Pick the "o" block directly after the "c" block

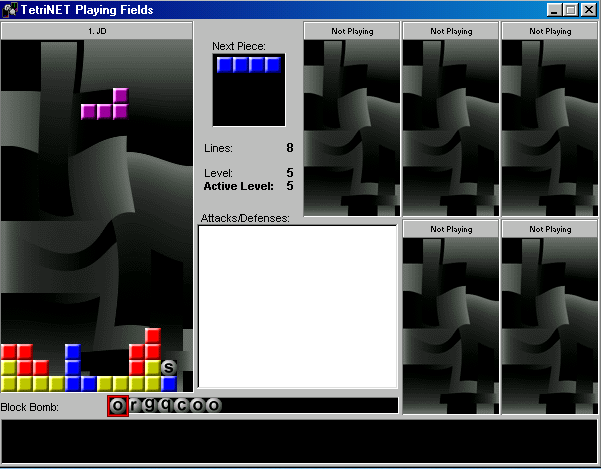tap(197, 405)
